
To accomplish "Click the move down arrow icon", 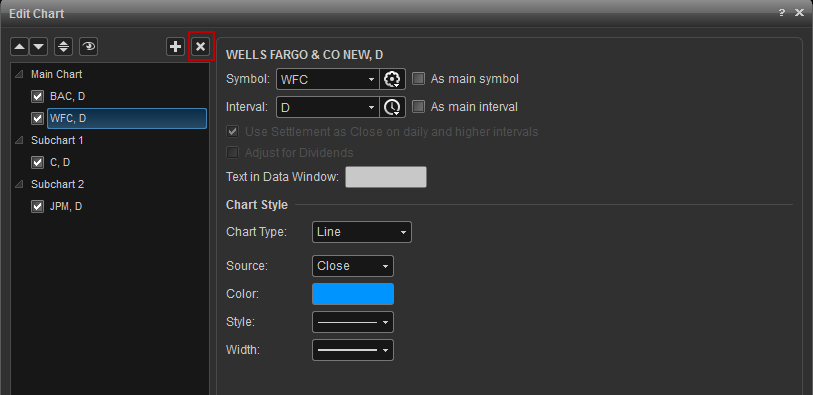I will pos(38,47).
